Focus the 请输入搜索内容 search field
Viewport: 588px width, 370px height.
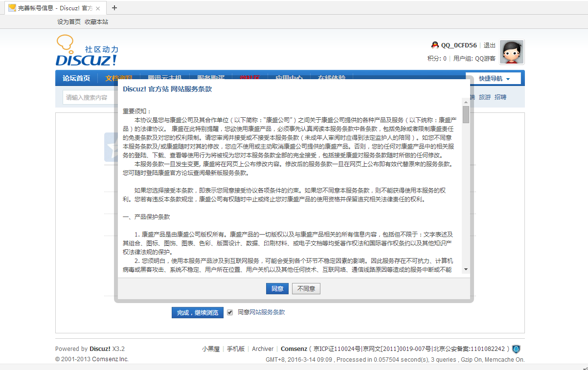tap(89, 97)
